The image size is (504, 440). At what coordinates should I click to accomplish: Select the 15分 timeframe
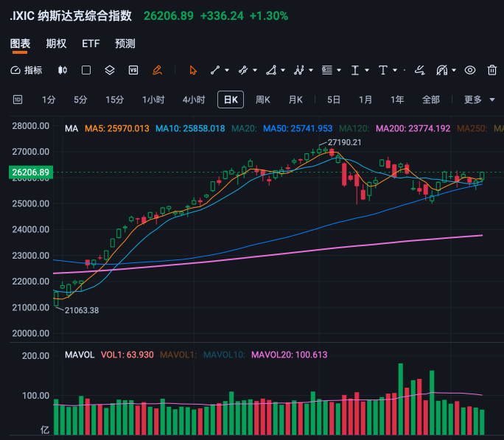pos(114,99)
